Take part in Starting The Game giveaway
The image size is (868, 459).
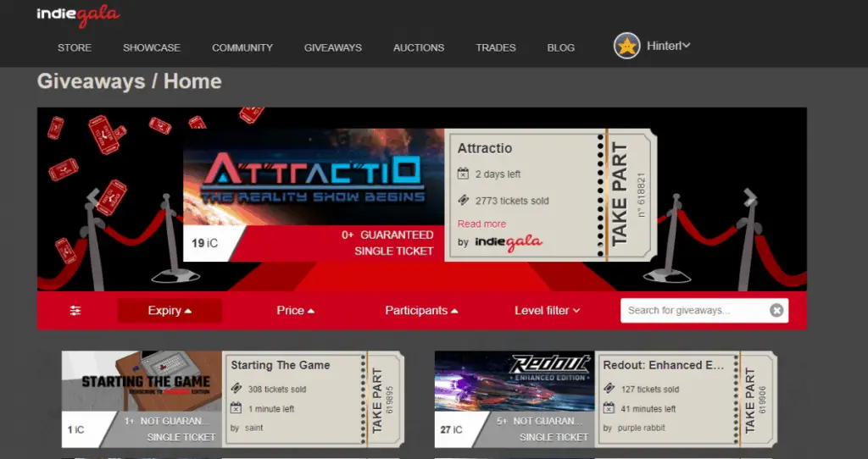click(377, 401)
